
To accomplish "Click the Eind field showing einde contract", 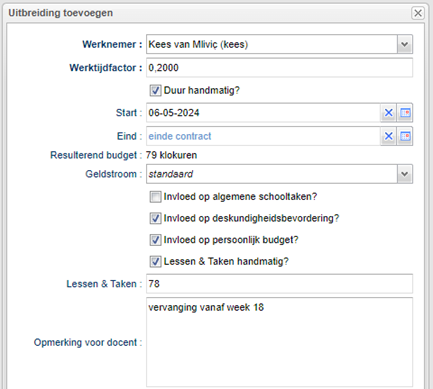I will (x=263, y=136).
